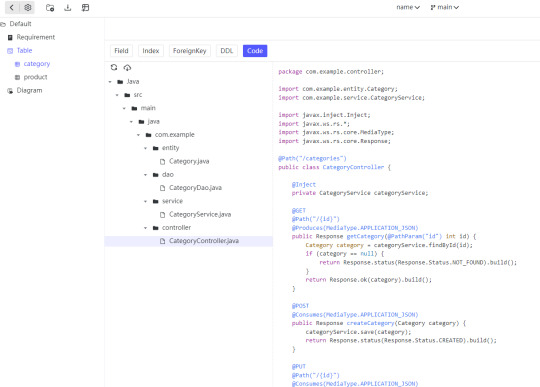Click the '@POST' annotation in code
Screen dimensions: 540x387
(300, 306)
